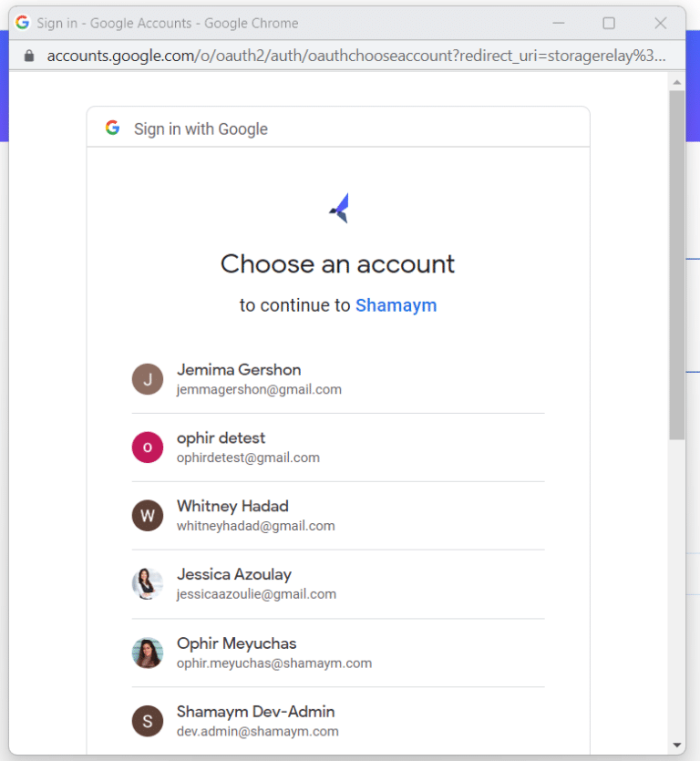Click the Sign in with Google text
The image size is (700, 761).
[201, 129]
